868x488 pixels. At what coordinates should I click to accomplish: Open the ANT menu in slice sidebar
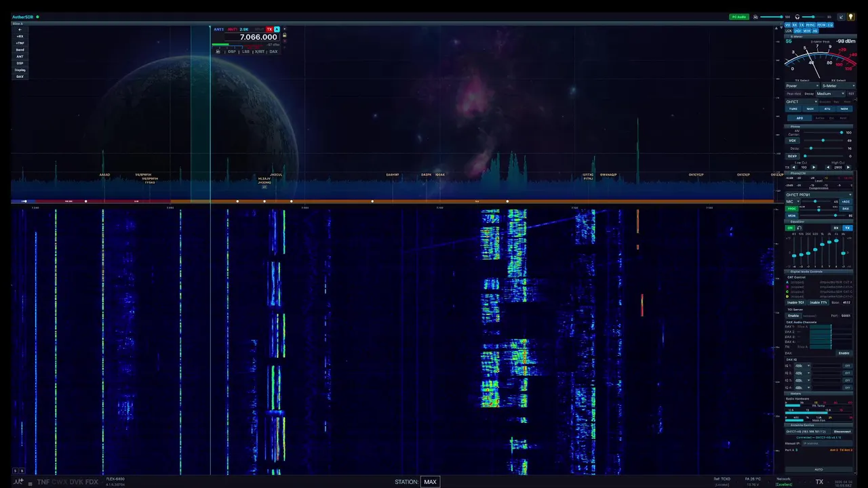[x=20, y=56]
